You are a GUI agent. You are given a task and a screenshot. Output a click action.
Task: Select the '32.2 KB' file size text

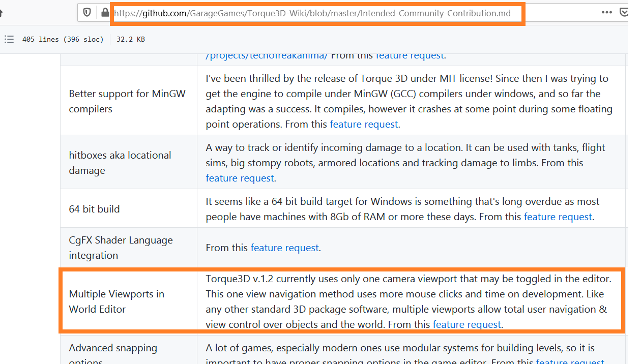click(131, 39)
